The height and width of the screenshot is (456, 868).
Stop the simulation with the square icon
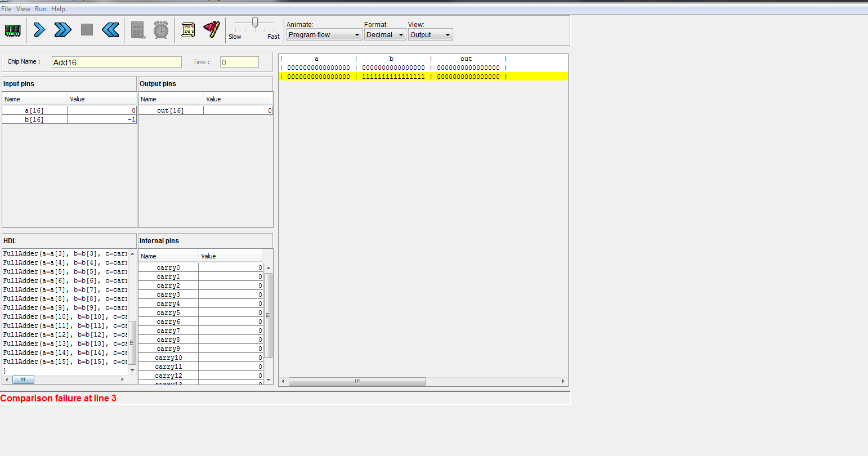tap(87, 30)
